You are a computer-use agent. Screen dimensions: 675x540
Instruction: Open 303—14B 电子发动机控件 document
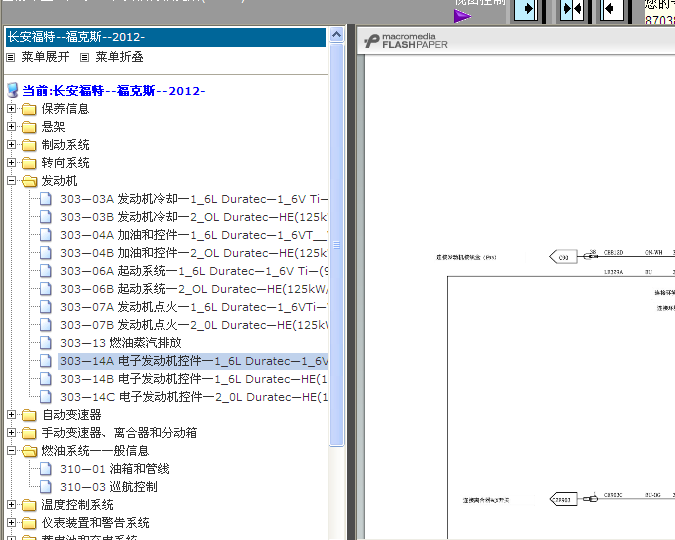pyautogui.click(x=194, y=379)
